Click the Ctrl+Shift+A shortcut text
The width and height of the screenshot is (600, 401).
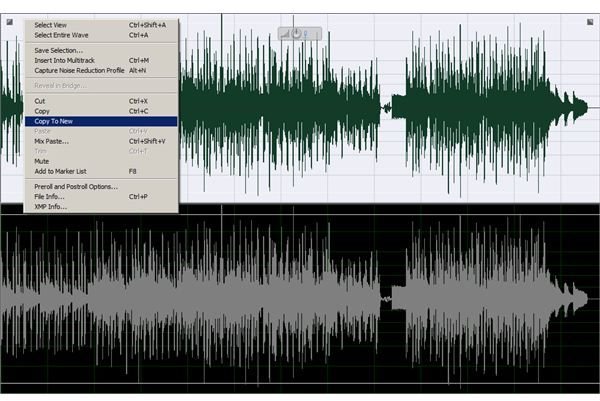click(x=147, y=25)
